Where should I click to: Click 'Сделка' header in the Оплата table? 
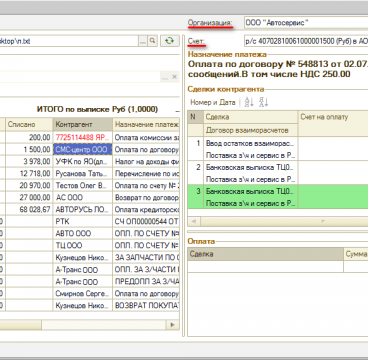265,254
